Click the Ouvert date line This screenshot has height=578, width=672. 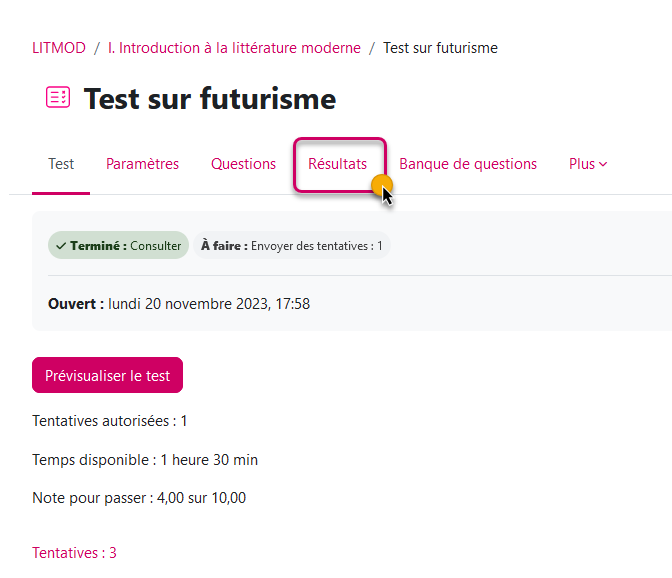[x=179, y=303]
